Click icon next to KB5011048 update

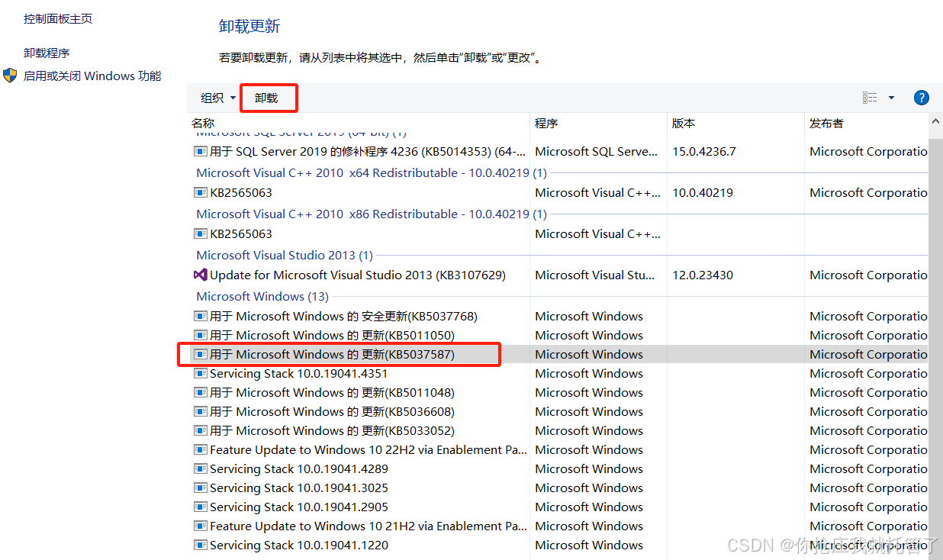point(201,392)
